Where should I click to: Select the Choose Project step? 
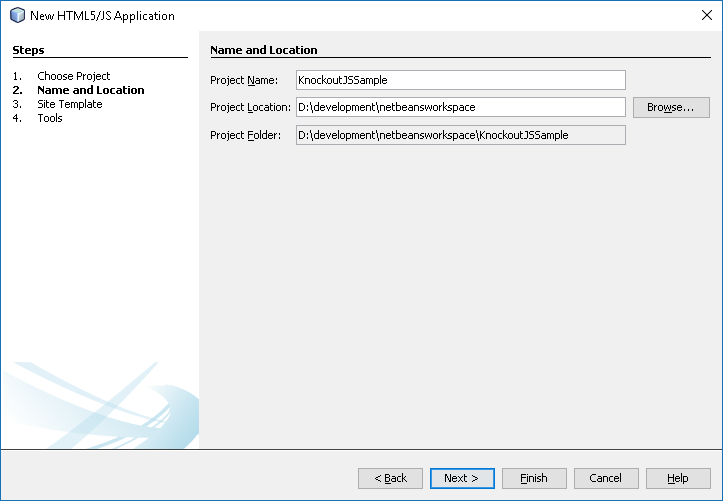(x=74, y=76)
